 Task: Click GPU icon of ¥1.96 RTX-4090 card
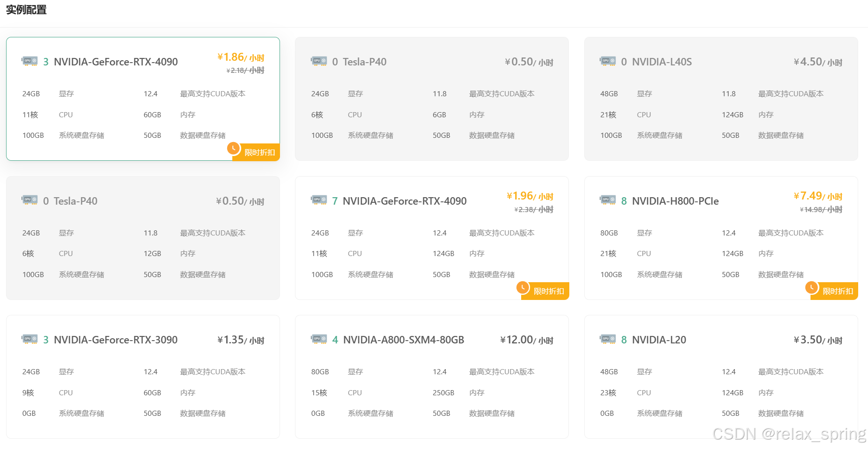[x=319, y=200]
